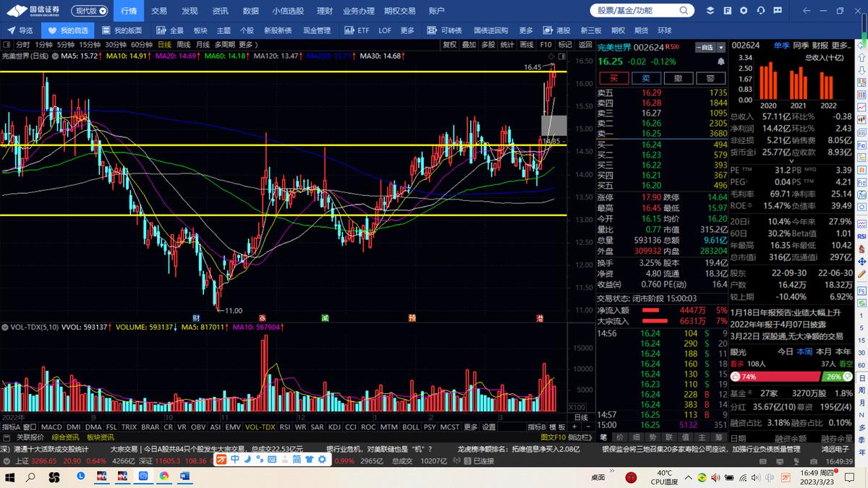Viewport: 868px width, 488px height.
Task: Click the 股票/基金/功能 search box
Action: click(641, 11)
